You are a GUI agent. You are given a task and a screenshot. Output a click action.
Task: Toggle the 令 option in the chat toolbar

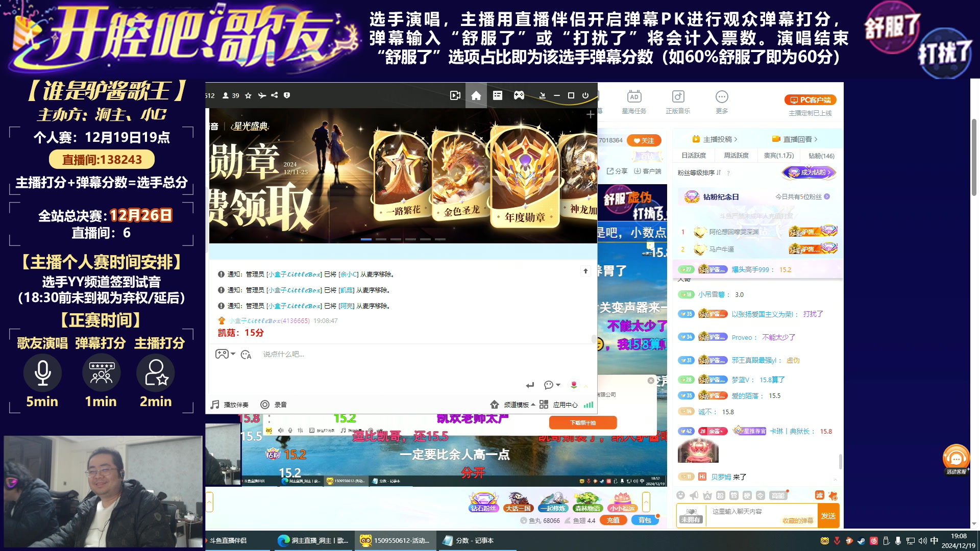point(760,495)
